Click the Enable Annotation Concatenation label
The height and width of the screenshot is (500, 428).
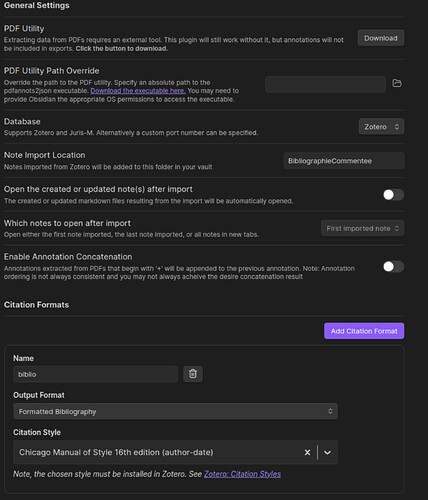[x=68, y=257]
